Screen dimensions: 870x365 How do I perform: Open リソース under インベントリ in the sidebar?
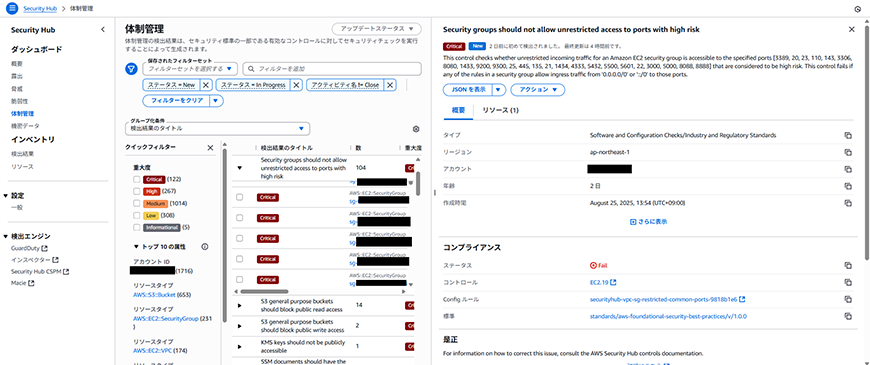click(22, 166)
